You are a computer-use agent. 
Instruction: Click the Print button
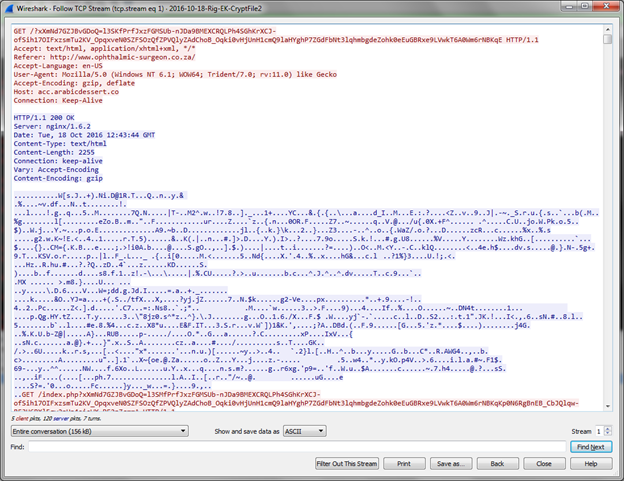pyautogui.click(x=404, y=463)
